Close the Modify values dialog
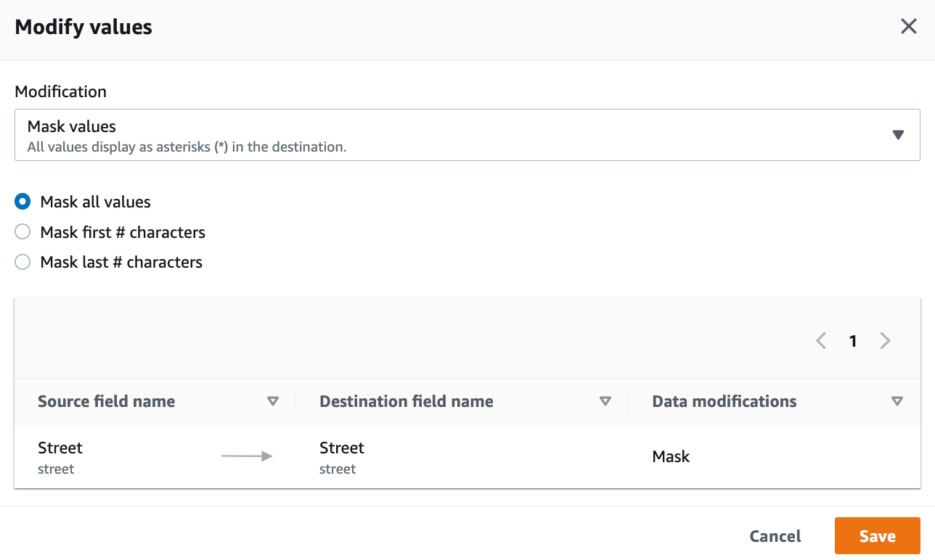Screen dimensions: 935x560 (908, 27)
